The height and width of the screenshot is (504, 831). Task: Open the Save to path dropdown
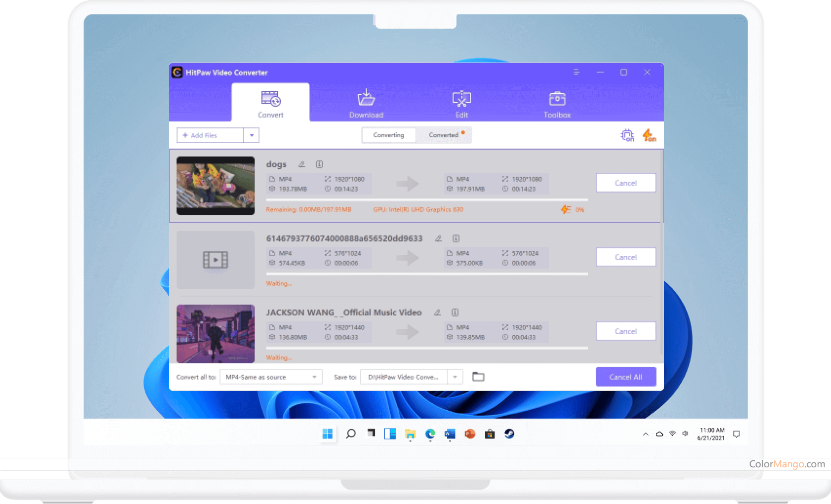pos(454,377)
